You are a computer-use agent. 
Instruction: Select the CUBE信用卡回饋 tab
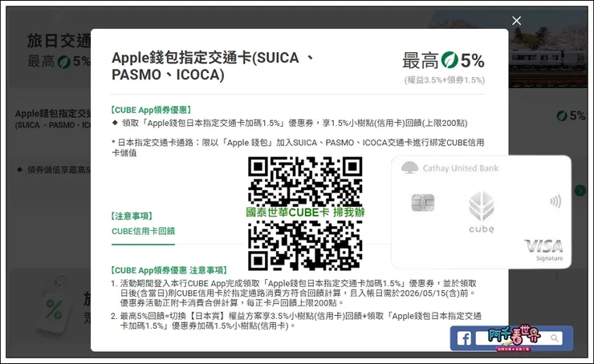tap(143, 231)
